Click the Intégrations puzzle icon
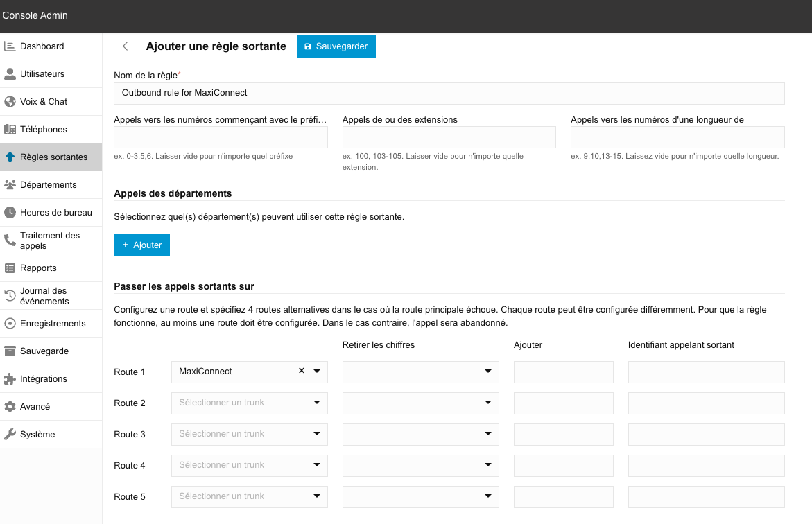812x524 pixels. click(10, 379)
